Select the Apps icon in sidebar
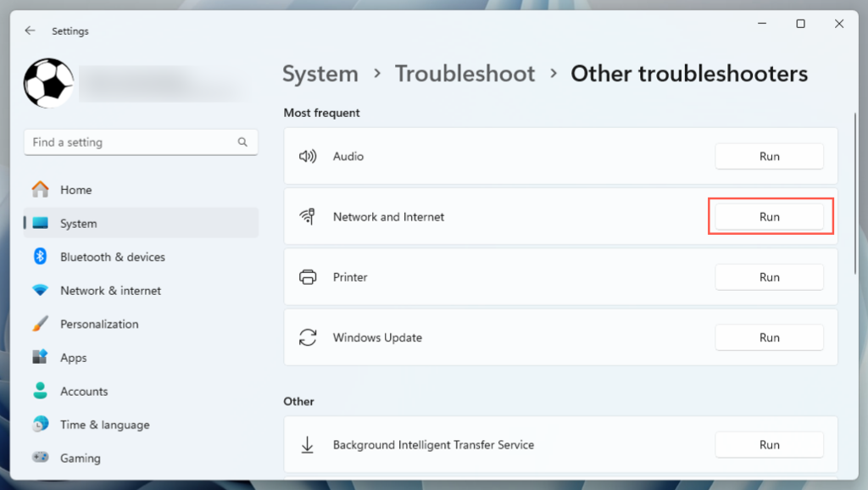868x490 pixels. coord(40,358)
